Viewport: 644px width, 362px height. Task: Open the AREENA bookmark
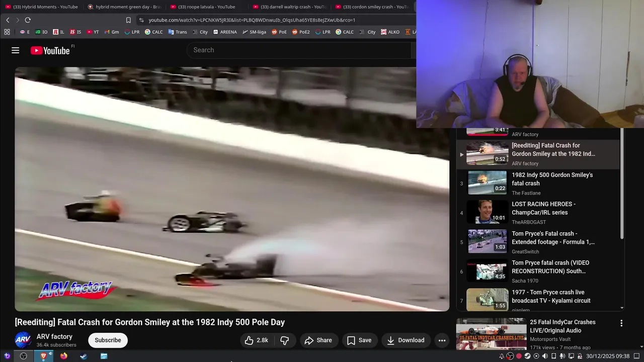(224, 32)
